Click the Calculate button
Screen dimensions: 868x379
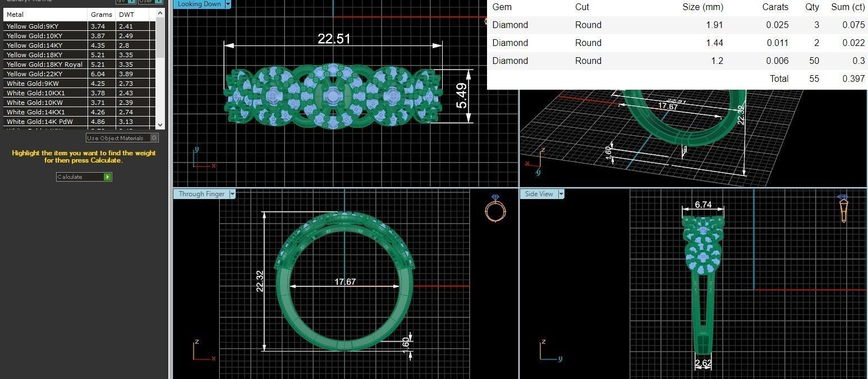pyautogui.click(x=84, y=177)
